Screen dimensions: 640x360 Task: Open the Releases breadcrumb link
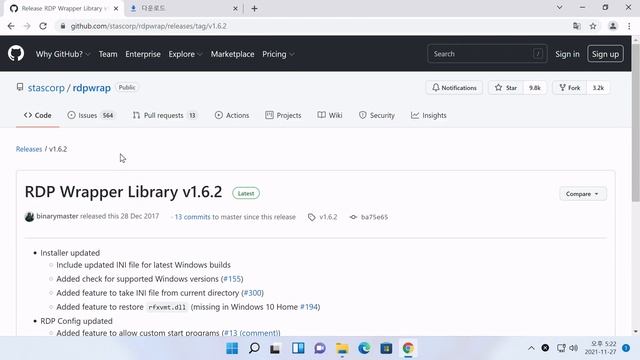pos(29,149)
